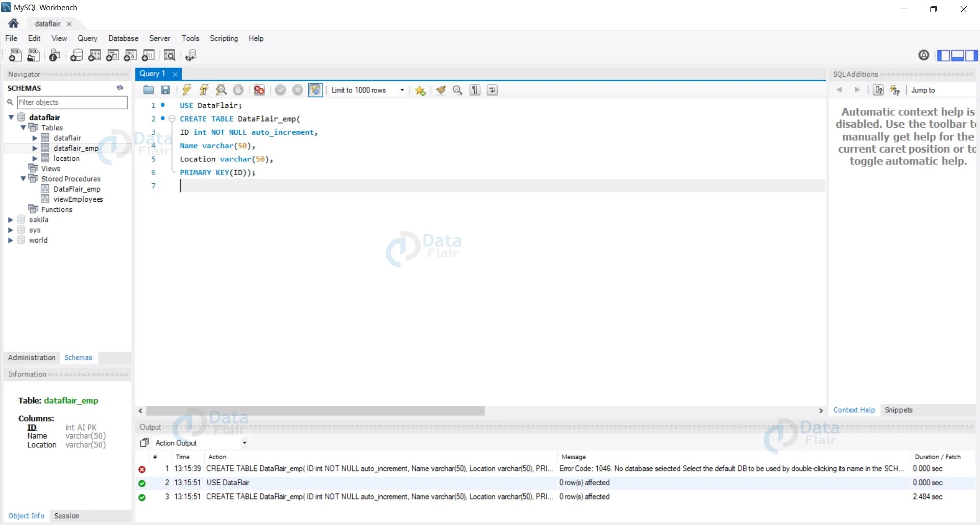
Task: Add the query to snippets with the star icon
Action: (420, 90)
